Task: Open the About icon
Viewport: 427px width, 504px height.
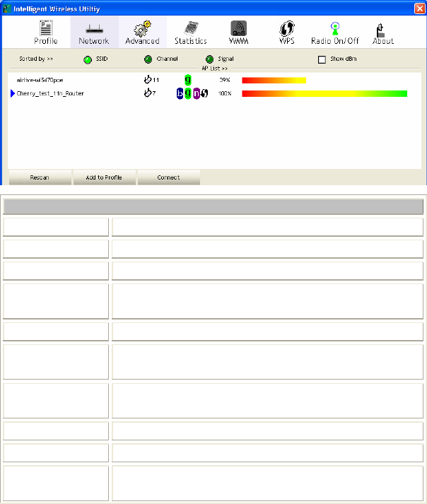Action: coord(380,30)
